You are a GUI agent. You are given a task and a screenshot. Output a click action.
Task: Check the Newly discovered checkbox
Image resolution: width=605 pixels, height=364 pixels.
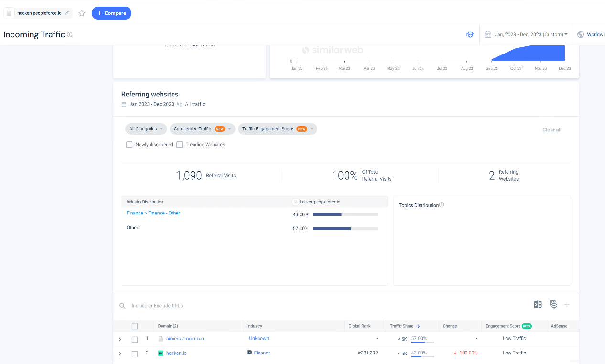pyautogui.click(x=129, y=145)
